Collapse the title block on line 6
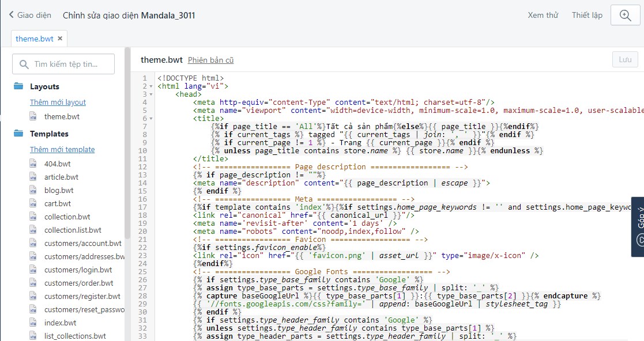The image size is (644, 341). tap(152, 119)
